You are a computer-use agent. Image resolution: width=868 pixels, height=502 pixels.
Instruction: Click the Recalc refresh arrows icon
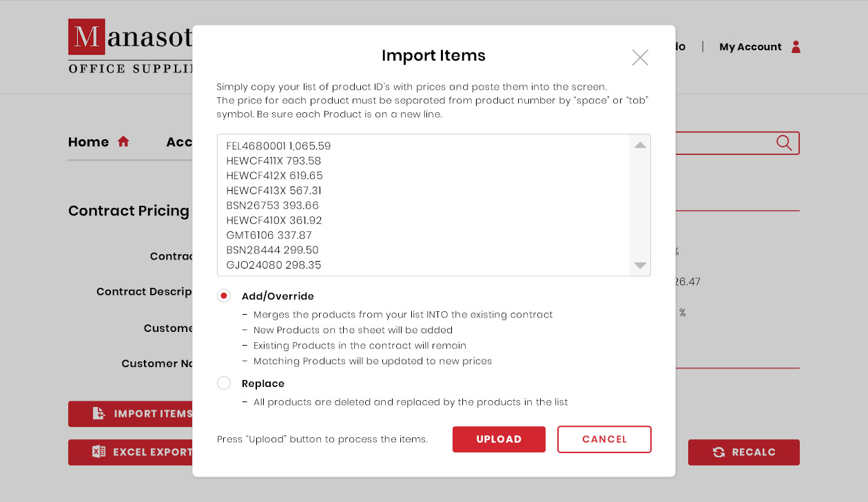(719, 452)
